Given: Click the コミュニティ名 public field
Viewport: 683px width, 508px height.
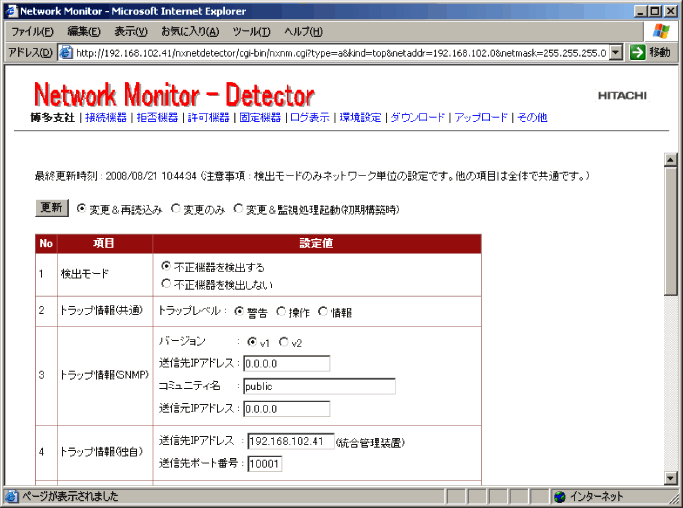Looking at the screenshot, I should point(319,386).
